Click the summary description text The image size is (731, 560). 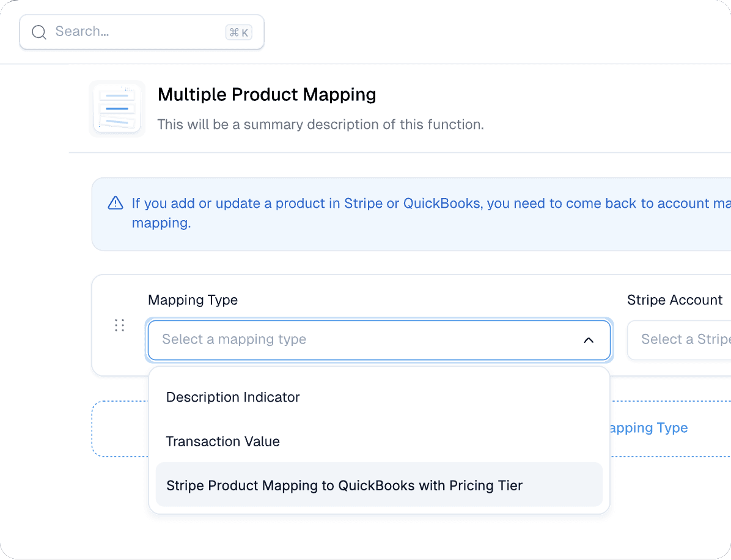coord(320,125)
